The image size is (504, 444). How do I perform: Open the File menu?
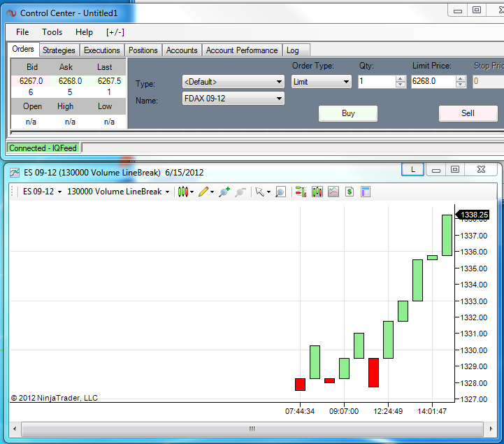[22, 32]
